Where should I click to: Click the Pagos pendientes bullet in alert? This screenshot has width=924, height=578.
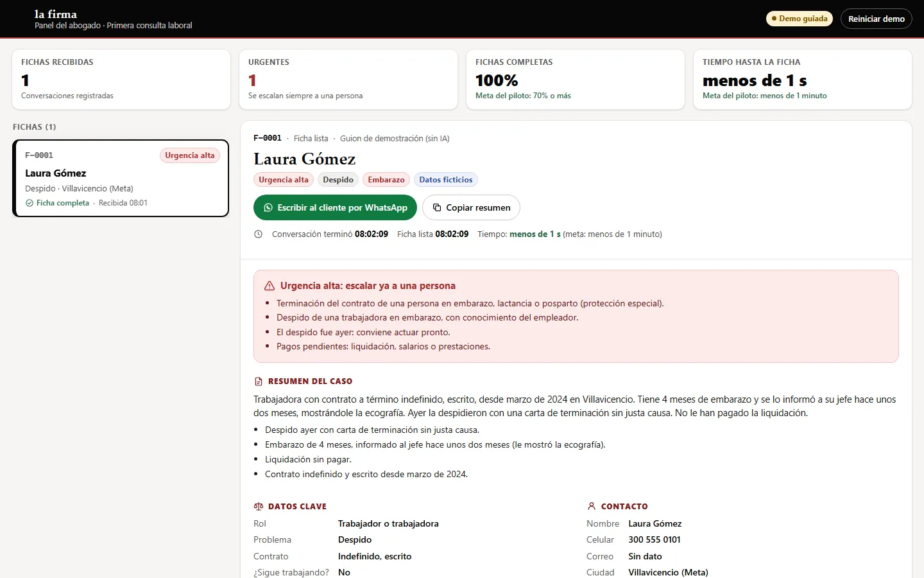pos(383,347)
